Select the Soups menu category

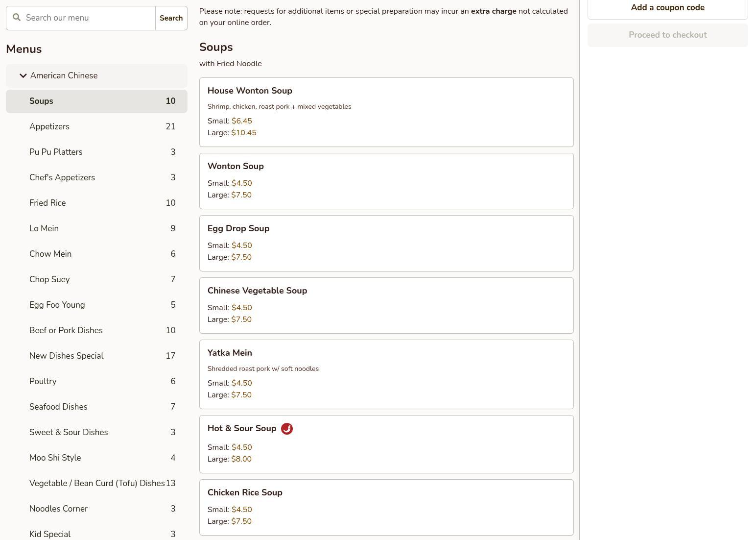96,101
